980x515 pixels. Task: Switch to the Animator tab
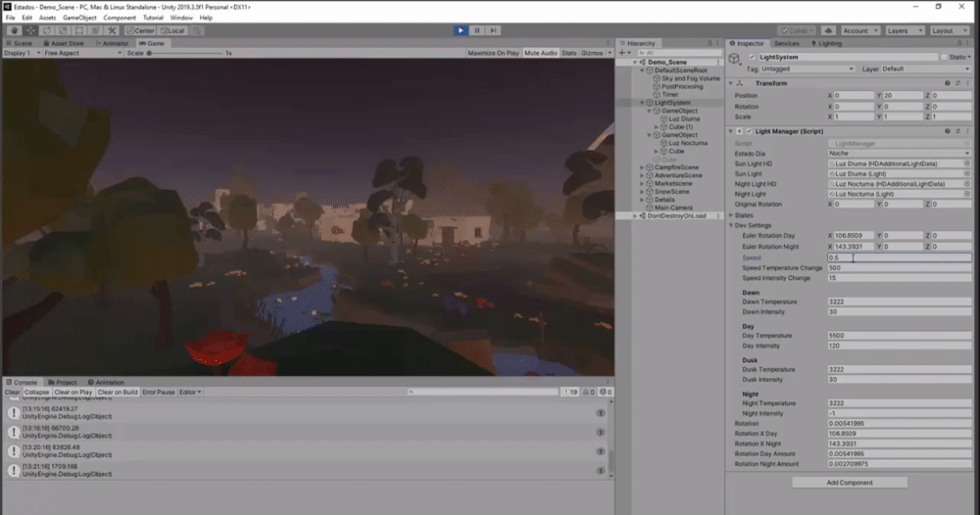click(112, 43)
